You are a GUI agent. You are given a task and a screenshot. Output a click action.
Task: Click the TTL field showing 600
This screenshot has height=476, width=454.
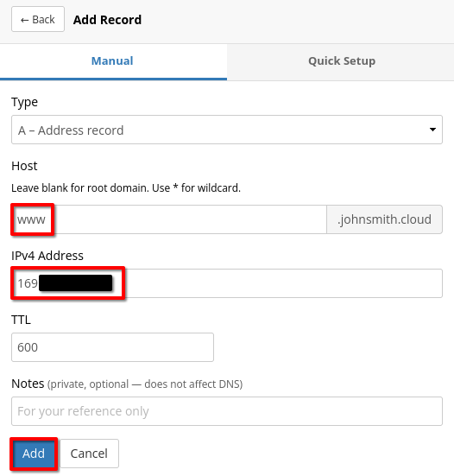point(112,347)
